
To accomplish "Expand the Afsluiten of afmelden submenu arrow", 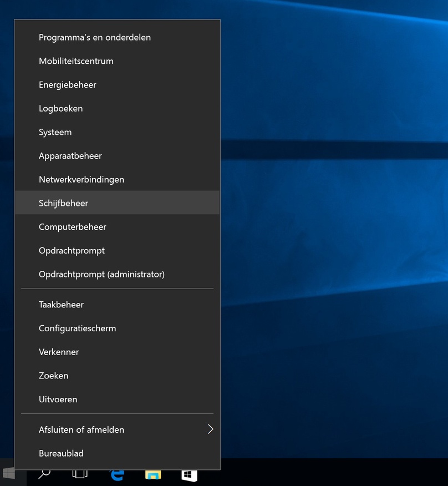I will click(x=210, y=429).
